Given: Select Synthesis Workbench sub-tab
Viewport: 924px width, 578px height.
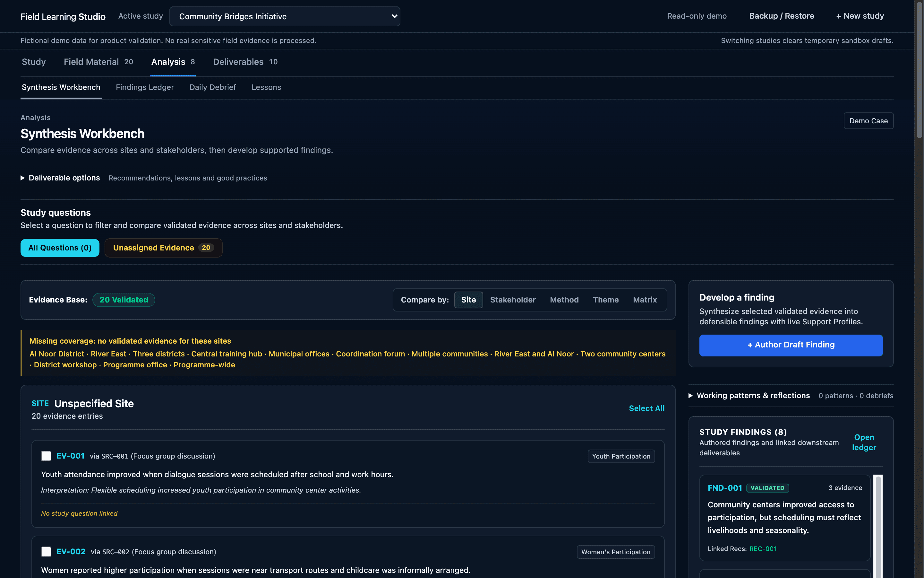Looking at the screenshot, I should 61,87.
